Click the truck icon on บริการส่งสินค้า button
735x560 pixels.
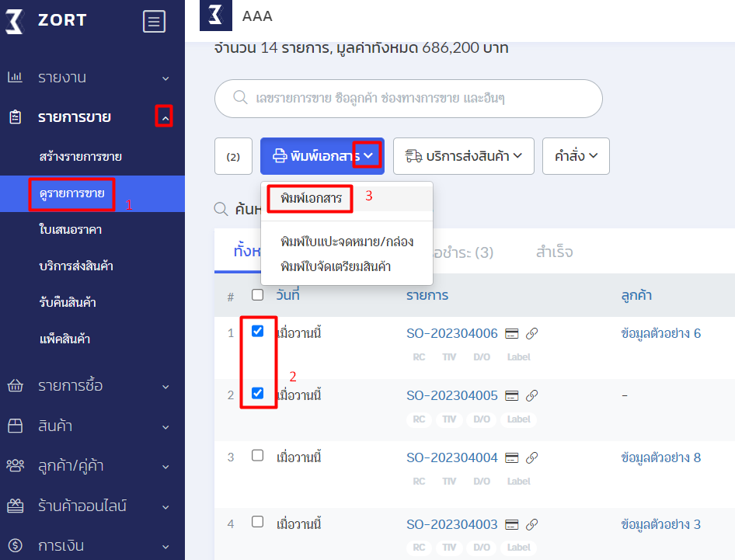pos(412,155)
